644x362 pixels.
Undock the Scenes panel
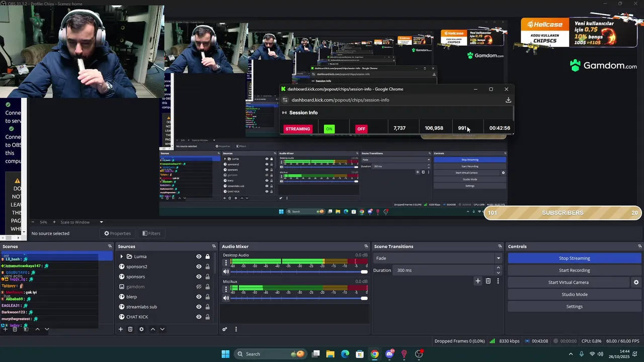[x=110, y=246]
